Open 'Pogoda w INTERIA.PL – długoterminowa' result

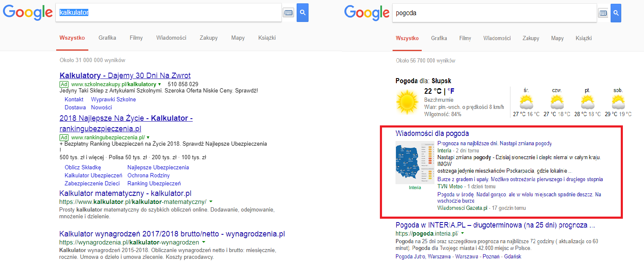(495, 225)
